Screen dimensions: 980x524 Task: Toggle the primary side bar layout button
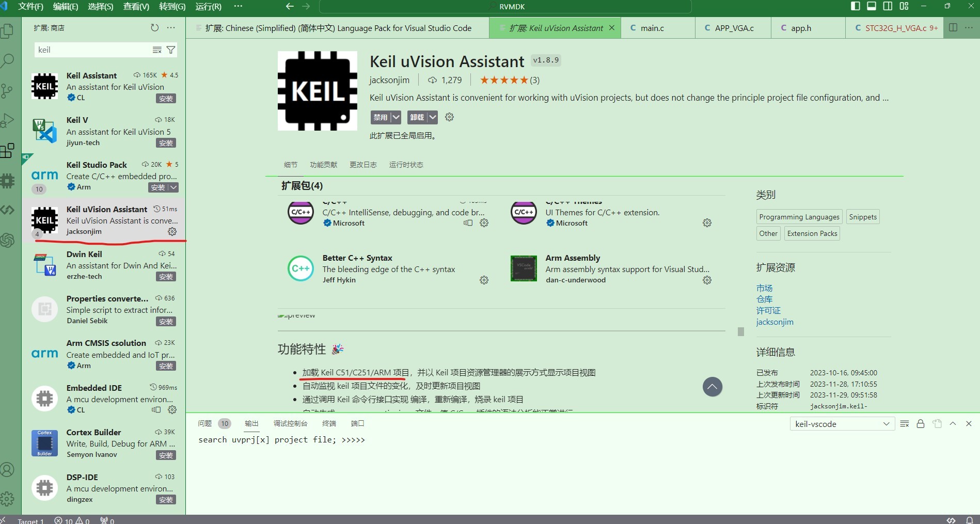point(856,6)
